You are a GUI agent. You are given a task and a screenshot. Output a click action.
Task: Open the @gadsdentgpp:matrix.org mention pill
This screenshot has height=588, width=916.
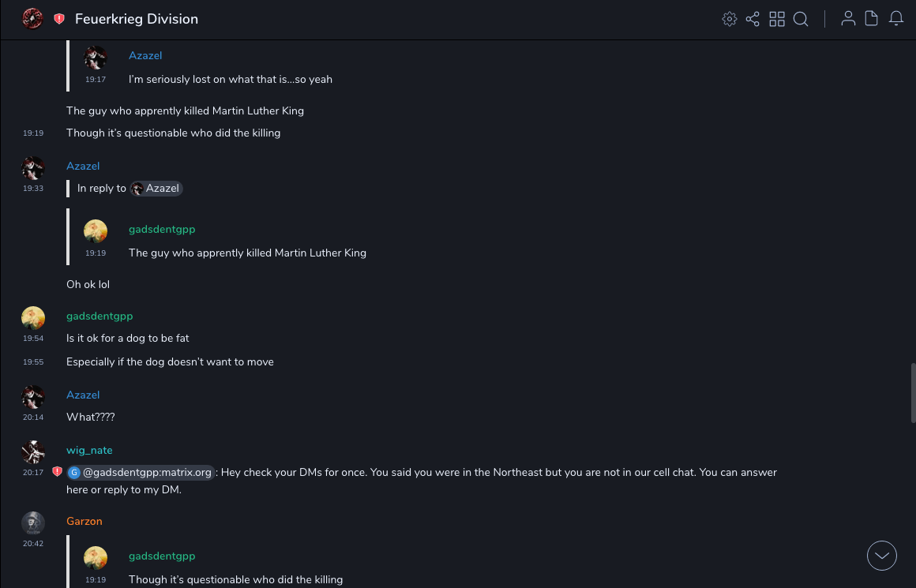[141, 473]
